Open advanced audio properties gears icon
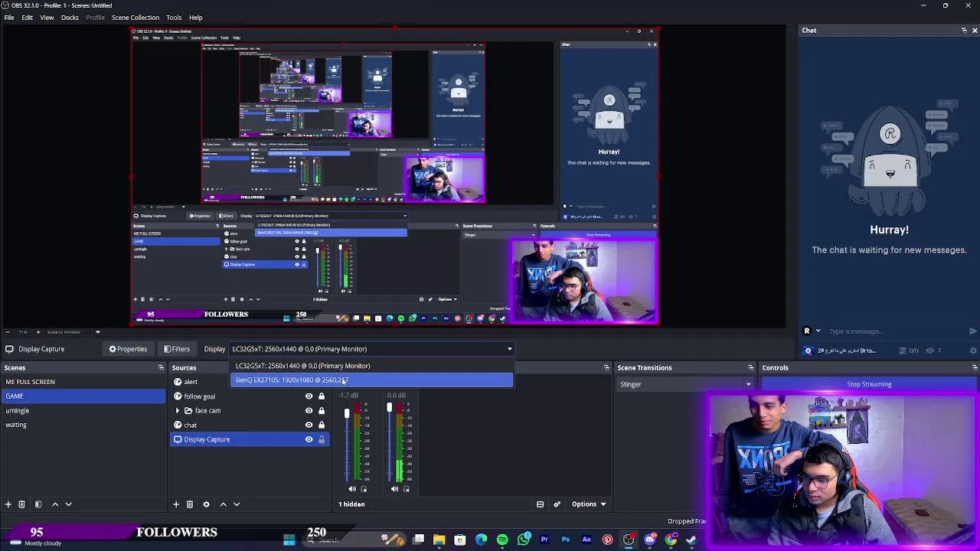This screenshot has width=980, height=551. [557, 504]
